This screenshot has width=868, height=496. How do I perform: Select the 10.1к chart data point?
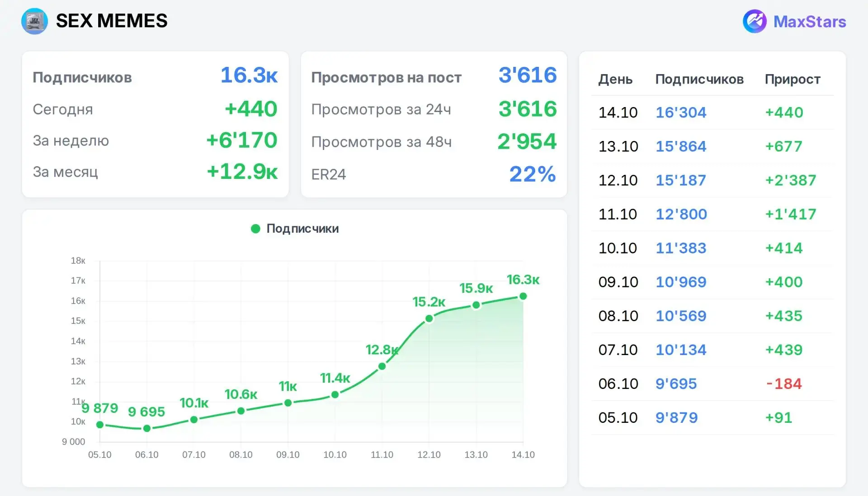[194, 420]
